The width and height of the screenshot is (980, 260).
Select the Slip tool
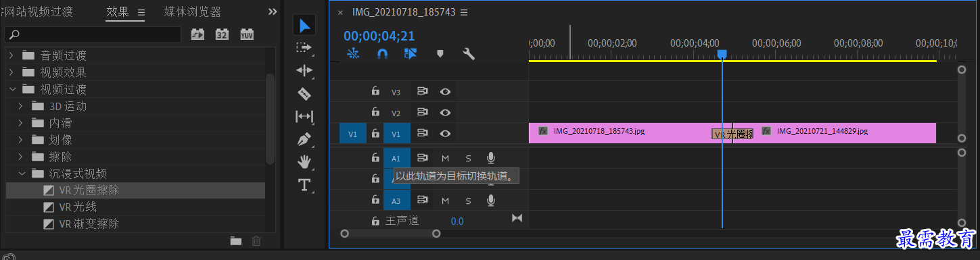pyautogui.click(x=305, y=116)
